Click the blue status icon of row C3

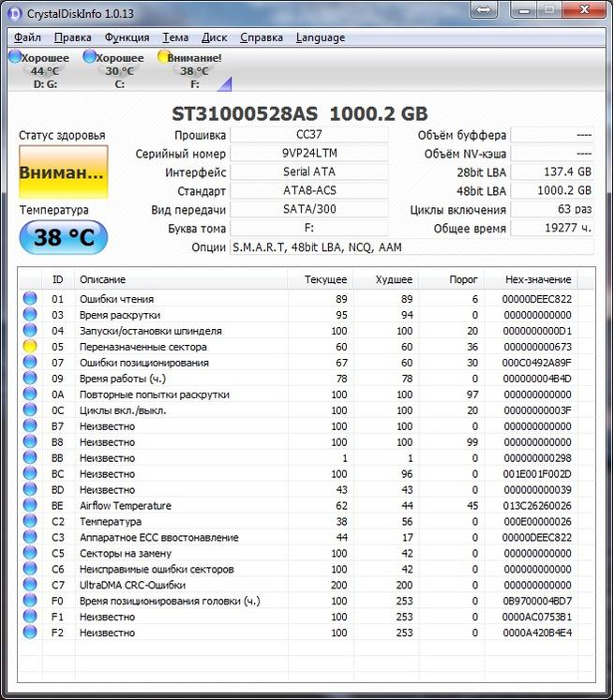coord(30,537)
